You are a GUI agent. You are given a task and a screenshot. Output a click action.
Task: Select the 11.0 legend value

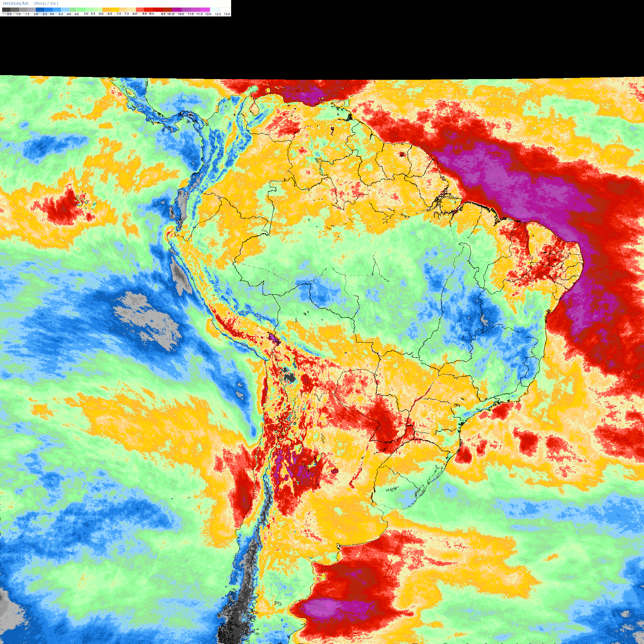point(191,14)
